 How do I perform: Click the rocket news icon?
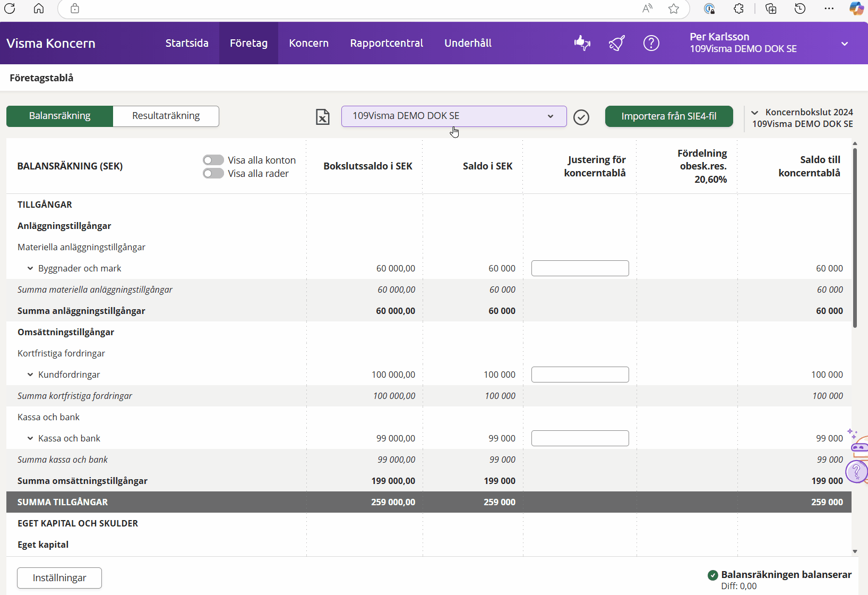click(616, 43)
